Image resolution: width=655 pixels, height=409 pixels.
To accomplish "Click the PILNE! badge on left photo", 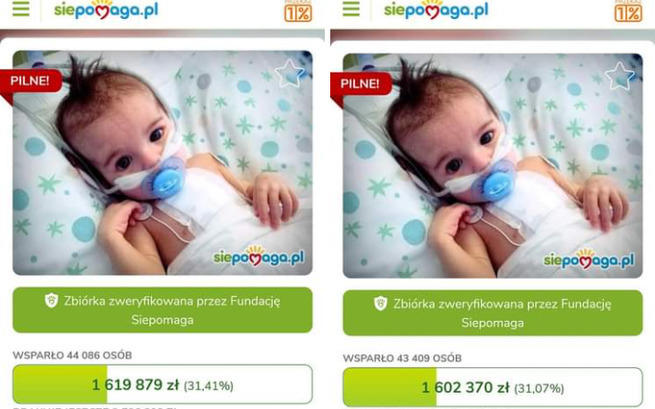I will [x=31, y=81].
